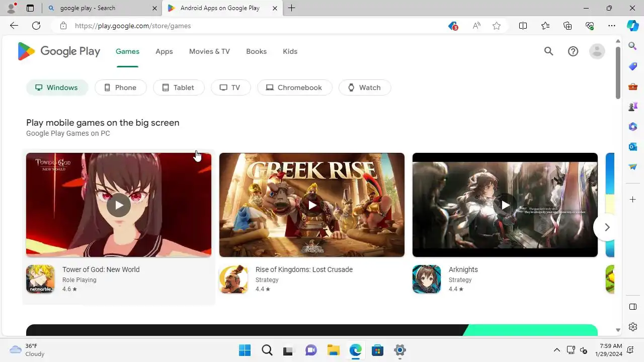Open Edge shopping tag icon in address bar

453,26
